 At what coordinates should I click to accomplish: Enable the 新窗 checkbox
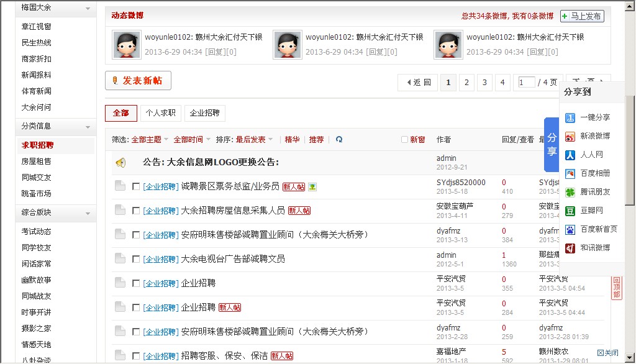pyautogui.click(x=404, y=140)
